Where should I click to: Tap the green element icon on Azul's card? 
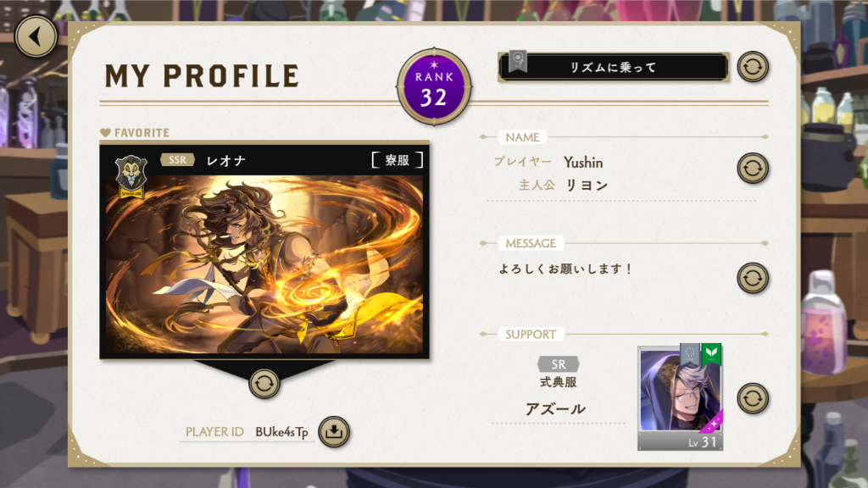(x=711, y=353)
